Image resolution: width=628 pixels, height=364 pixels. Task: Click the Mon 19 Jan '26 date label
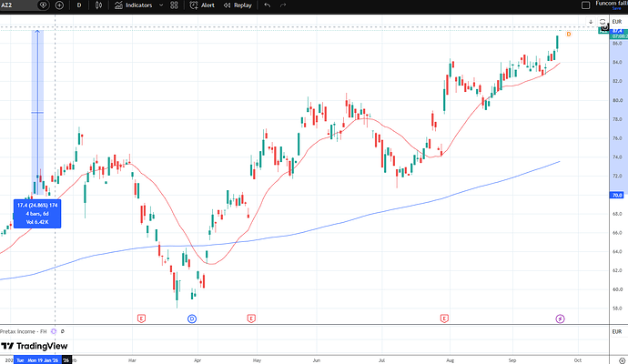click(x=43, y=360)
